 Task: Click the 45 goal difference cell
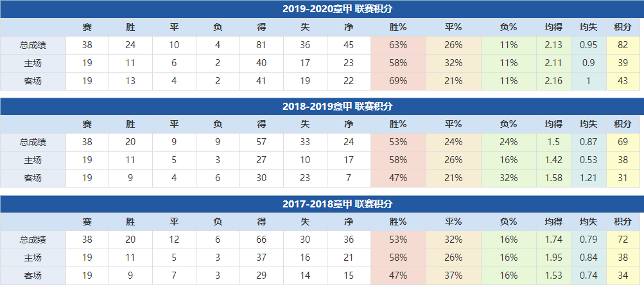(349, 45)
